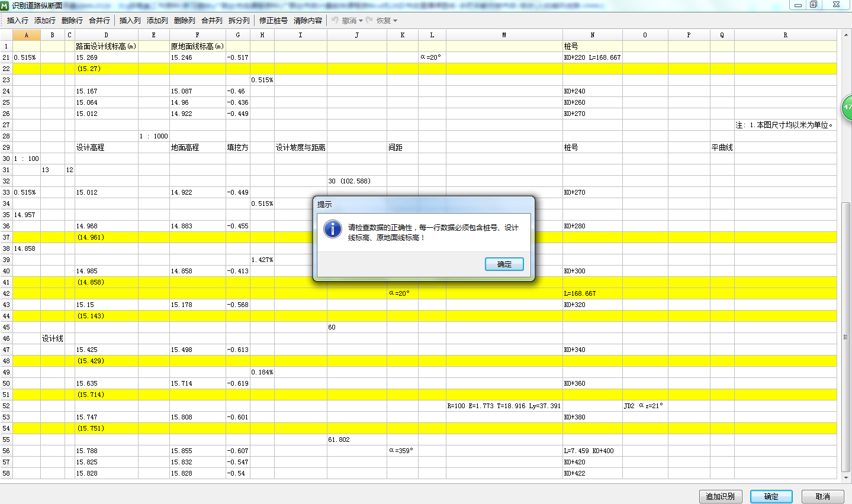
Task: Confirm the 提示 dialog with 确定
Action: [x=504, y=264]
